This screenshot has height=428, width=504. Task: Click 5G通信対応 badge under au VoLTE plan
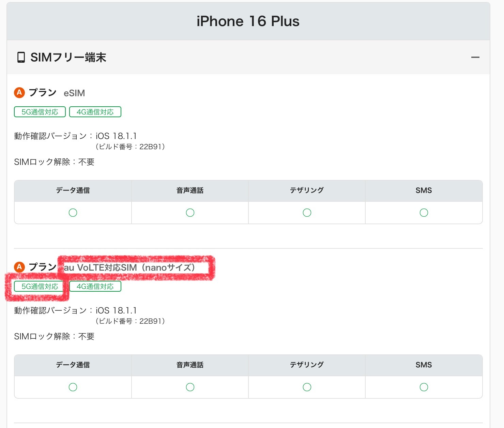[40, 286]
